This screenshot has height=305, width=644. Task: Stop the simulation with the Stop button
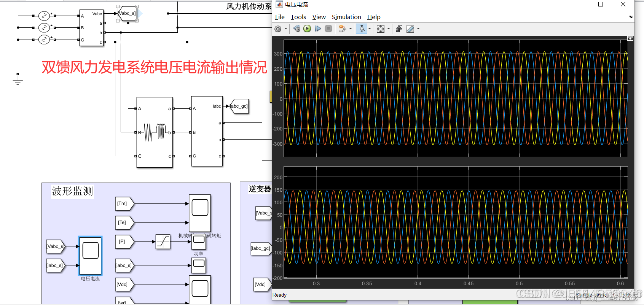(328, 29)
